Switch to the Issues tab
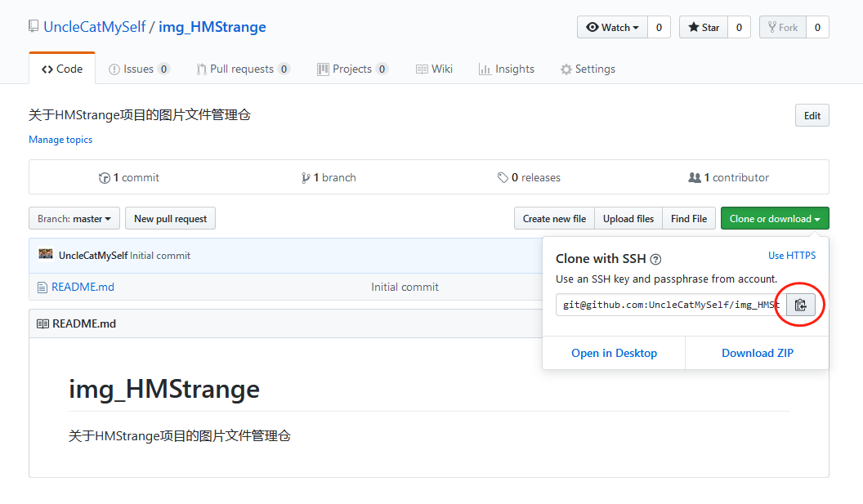The height and width of the screenshot is (504, 863). click(x=139, y=69)
